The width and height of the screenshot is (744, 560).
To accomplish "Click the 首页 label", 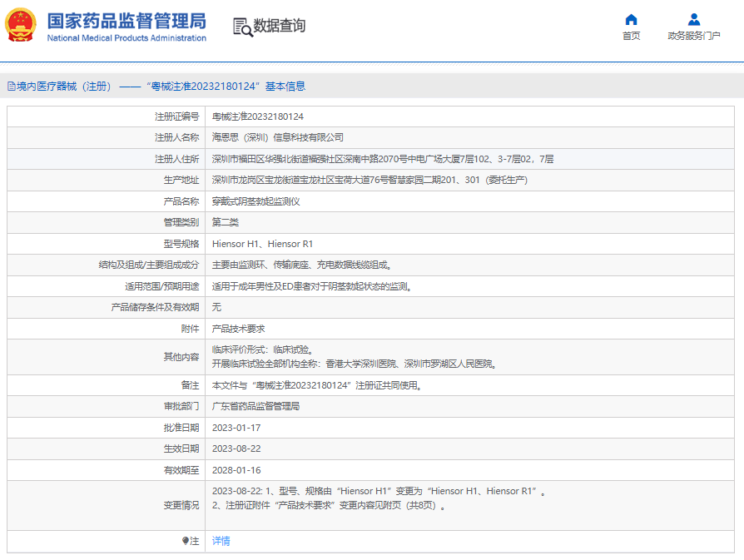I will click(x=631, y=36).
